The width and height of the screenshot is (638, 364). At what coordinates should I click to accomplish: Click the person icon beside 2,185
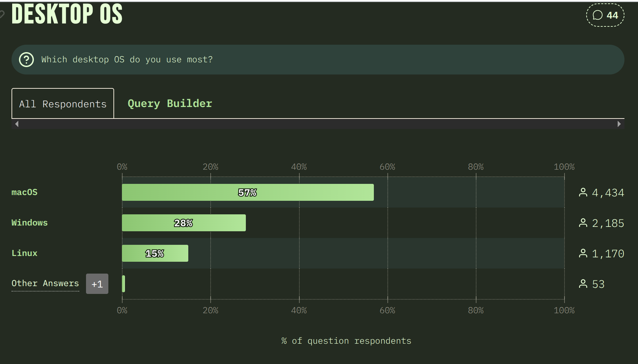[x=583, y=223]
